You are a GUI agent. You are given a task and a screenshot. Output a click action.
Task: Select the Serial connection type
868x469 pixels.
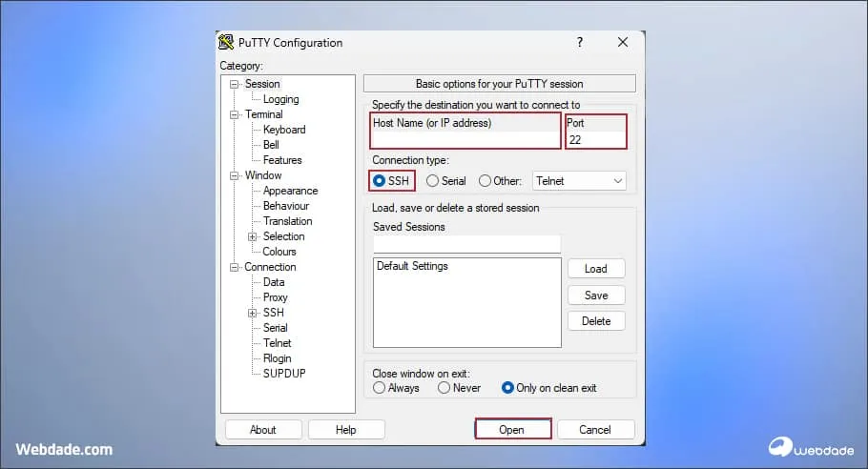tap(433, 181)
